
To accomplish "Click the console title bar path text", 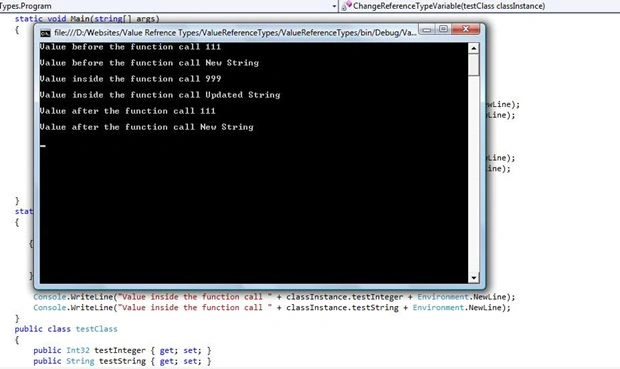I will 235,33.
